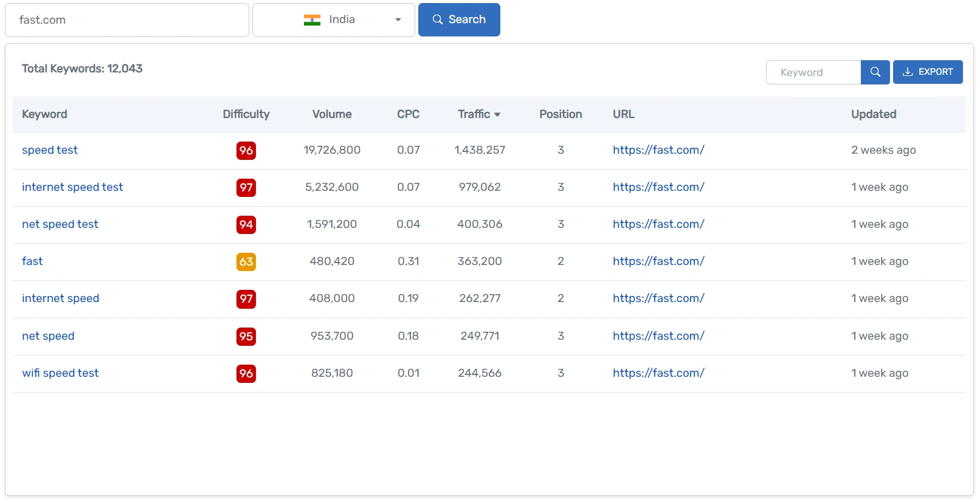Image resolution: width=980 pixels, height=502 pixels.
Task: Focus the Keyword filter input field
Action: pyautogui.click(x=813, y=72)
